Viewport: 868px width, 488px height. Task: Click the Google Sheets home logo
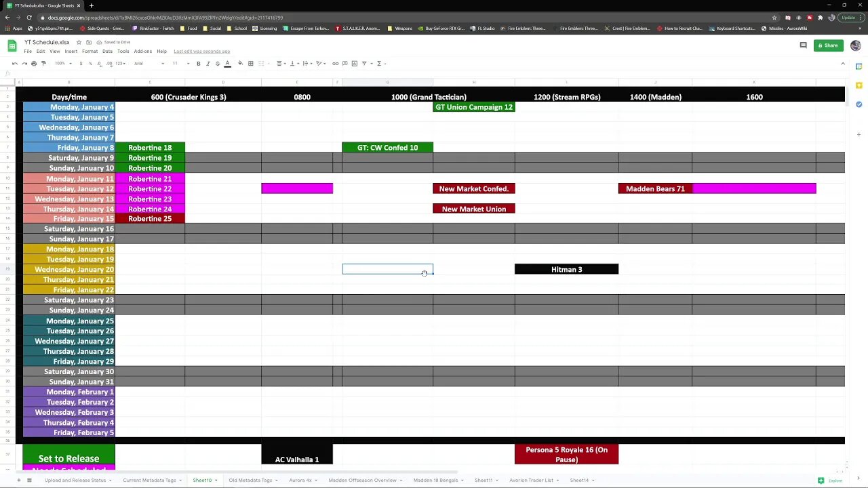click(x=12, y=45)
